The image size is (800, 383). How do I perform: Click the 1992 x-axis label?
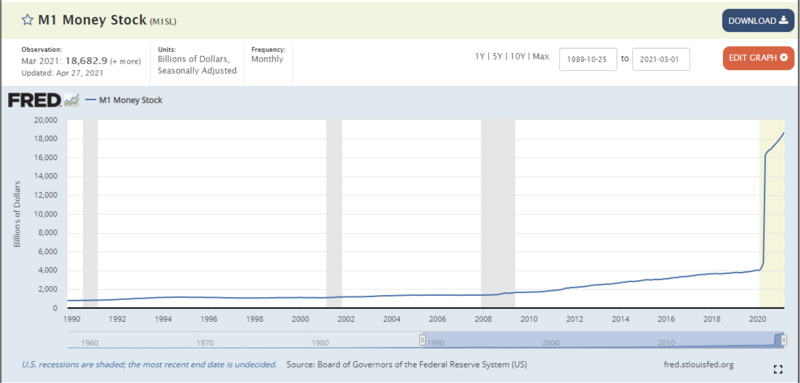[x=117, y=319]
